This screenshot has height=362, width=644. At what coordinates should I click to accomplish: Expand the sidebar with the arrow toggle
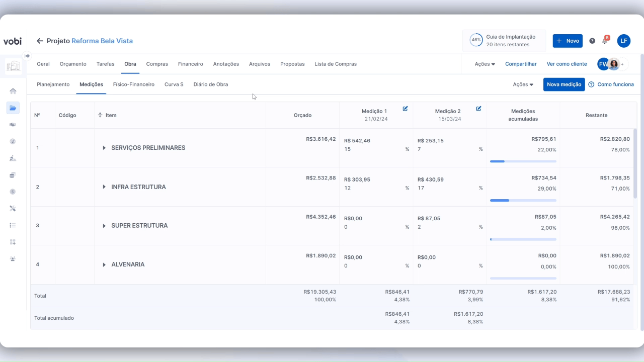27,56
